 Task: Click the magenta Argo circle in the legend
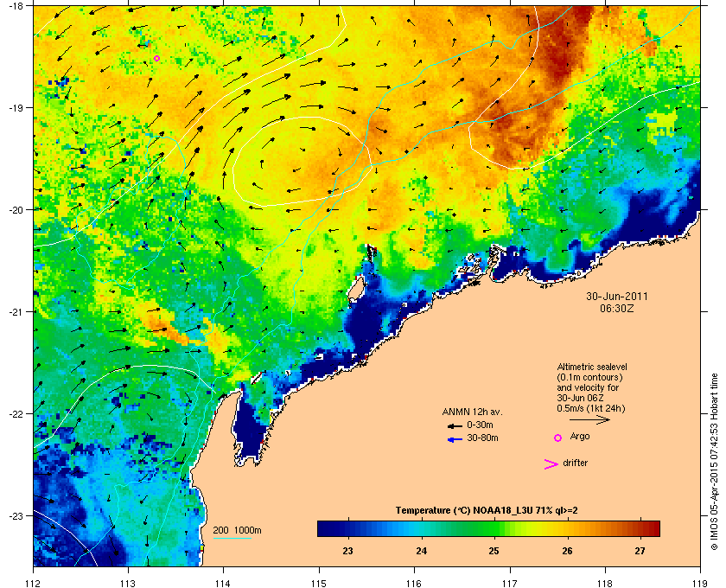(558, 438)
